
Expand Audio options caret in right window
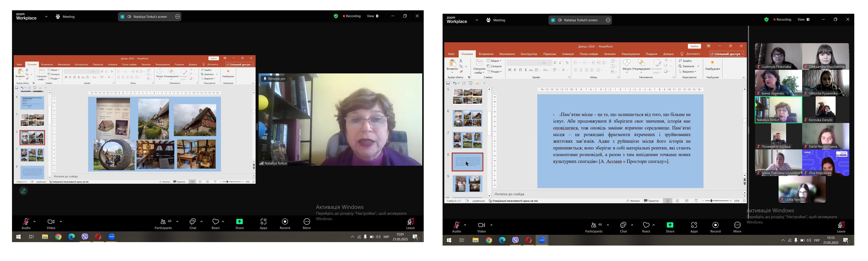(x=465, y=225)
